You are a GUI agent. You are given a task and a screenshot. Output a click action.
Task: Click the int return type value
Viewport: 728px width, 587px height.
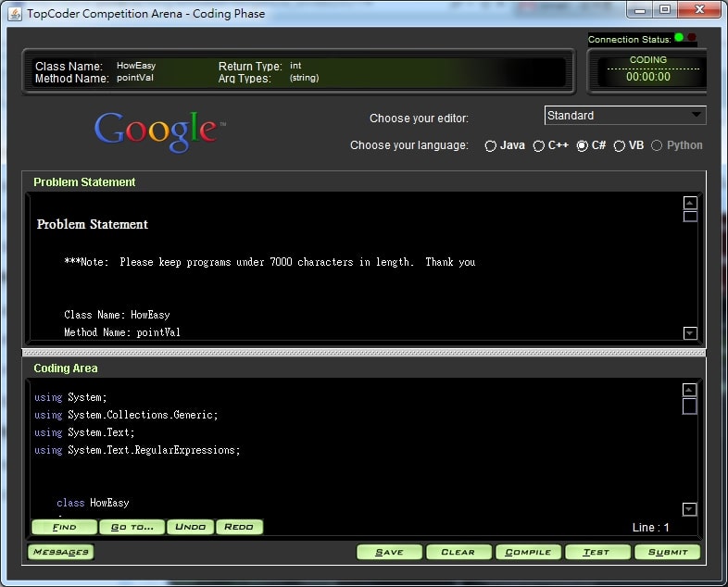tap(295, 66)
